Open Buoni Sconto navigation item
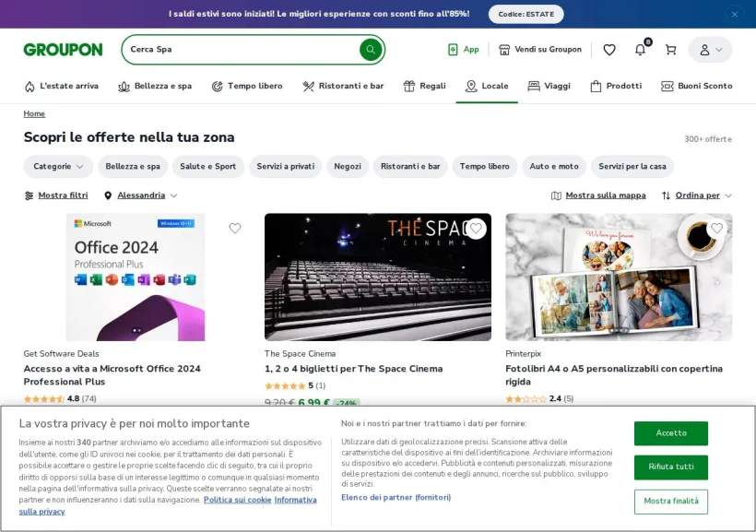 (x=696, y=86)
